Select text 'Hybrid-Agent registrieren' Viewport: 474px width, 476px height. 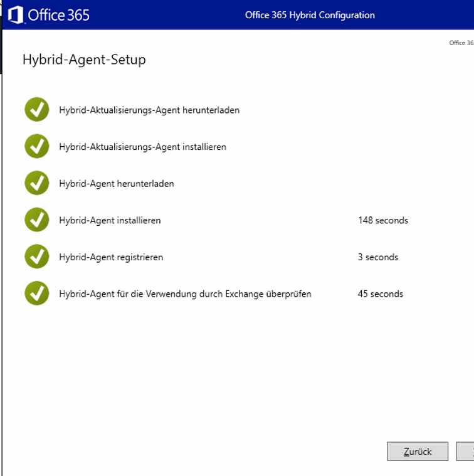[111, 257]
